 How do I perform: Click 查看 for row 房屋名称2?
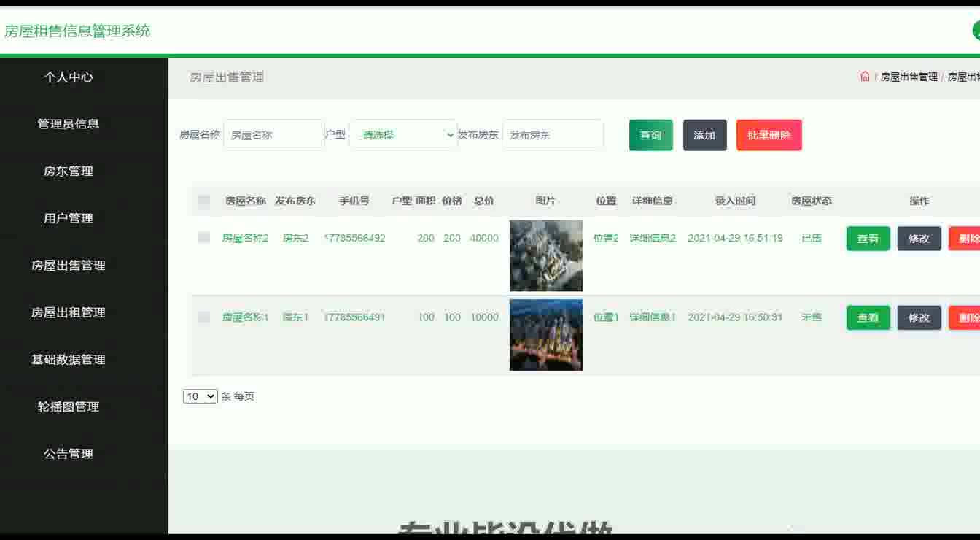[x=868, y=239]
